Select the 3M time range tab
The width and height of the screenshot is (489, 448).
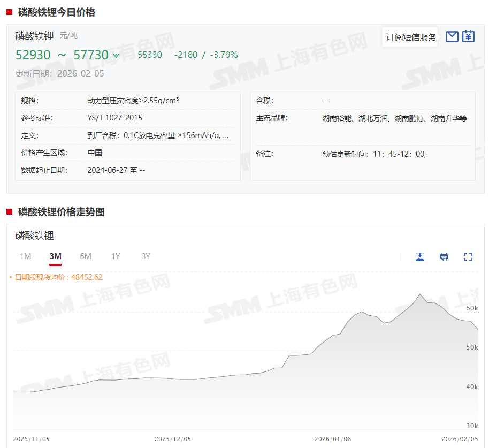pyautogui.click(x=55, y=256)
